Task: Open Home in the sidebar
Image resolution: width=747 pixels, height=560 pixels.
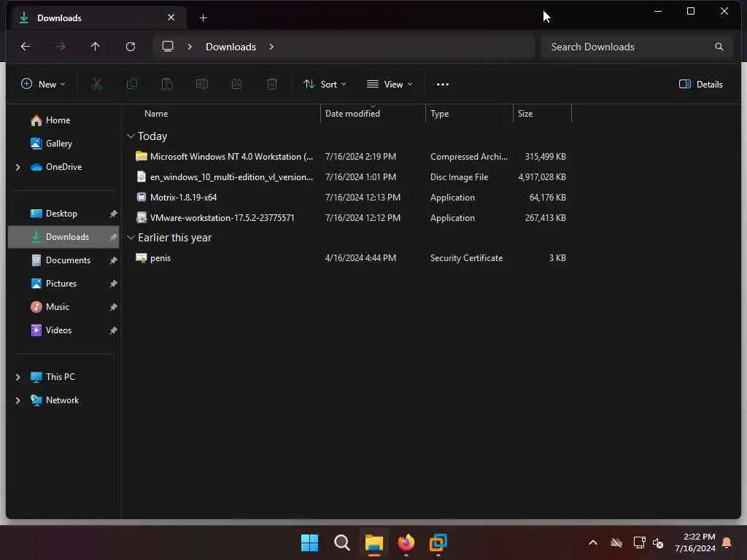Action: (x=58, y=120)
